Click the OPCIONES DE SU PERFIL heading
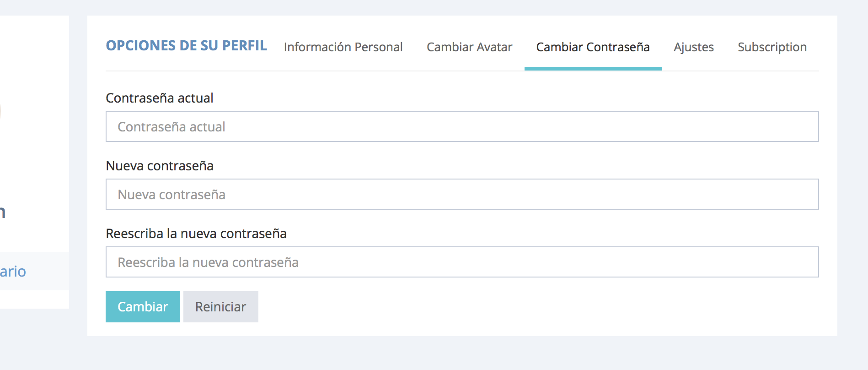Screen dimensions: 868x370 click(186, 46)
